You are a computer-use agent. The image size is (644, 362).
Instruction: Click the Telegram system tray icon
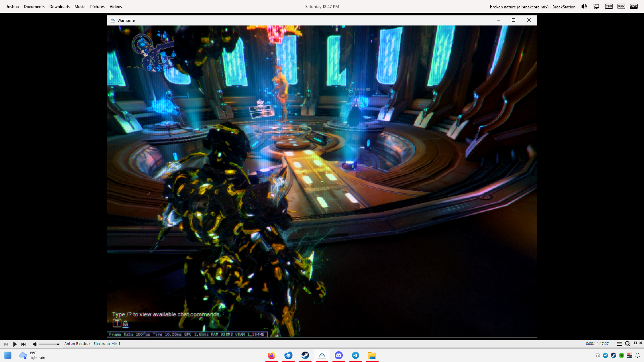[605, 355]
